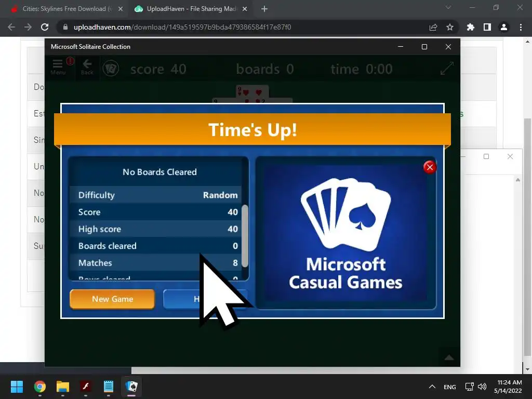Toggle fullscreen with the diagonal arrows icon
The image size is (532, 399).
[x=446, y=68]
